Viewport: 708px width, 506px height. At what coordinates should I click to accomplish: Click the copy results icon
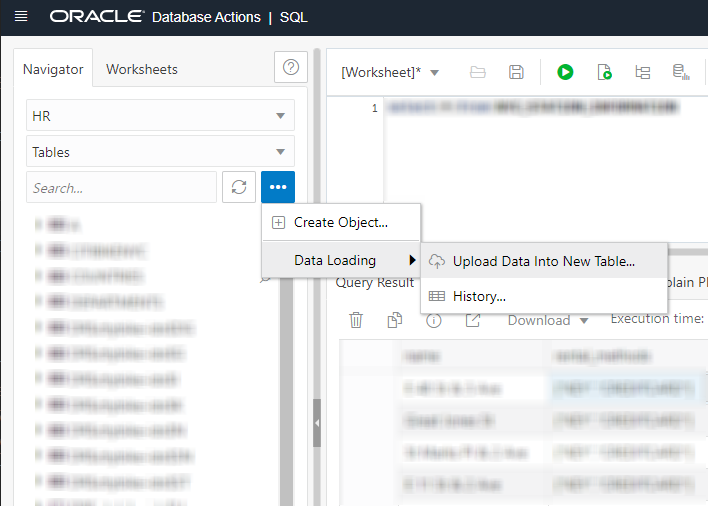pyautogui.click(x=395, y=320)
